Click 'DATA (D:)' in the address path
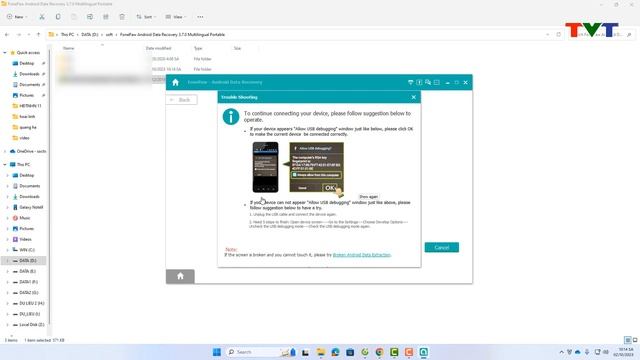The image size is (640, 360). click(x=89, y=35)
